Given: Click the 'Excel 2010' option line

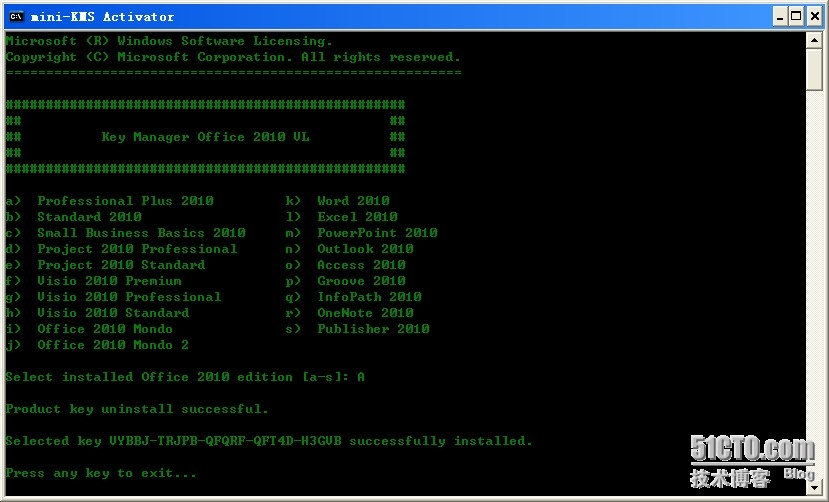Looking at the screenshot, I should tap(342, 217).
